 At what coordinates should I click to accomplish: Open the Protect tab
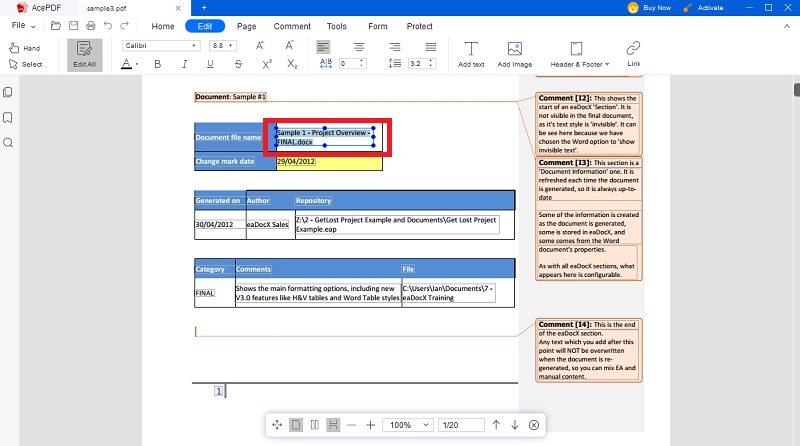tap(419, 26)
